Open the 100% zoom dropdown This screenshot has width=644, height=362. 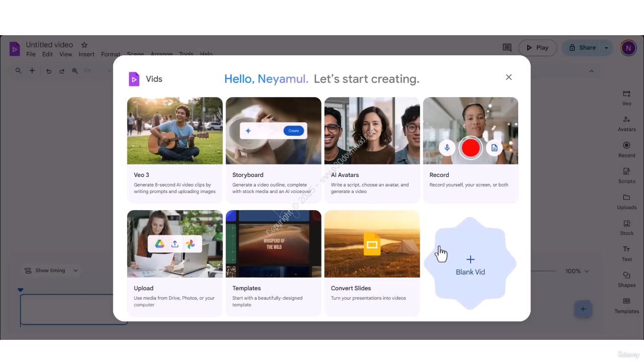click(577, 271)
